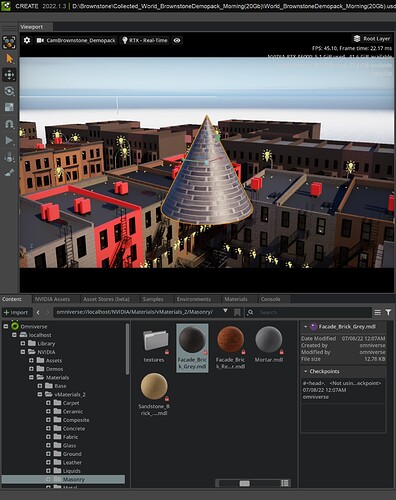Screen dimensions: 396x500
Task: Activate the Rotate tool
Action: tap(9, 91)
